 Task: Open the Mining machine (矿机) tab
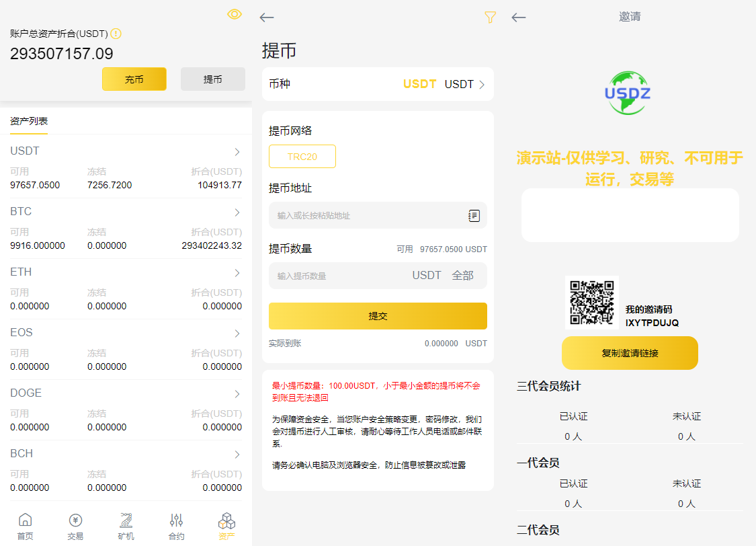126,525
